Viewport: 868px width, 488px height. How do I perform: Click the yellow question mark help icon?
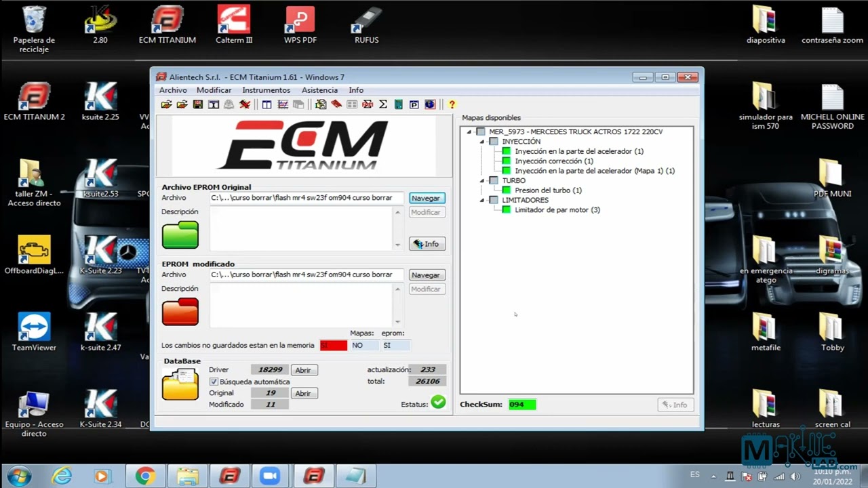[452, 104]
